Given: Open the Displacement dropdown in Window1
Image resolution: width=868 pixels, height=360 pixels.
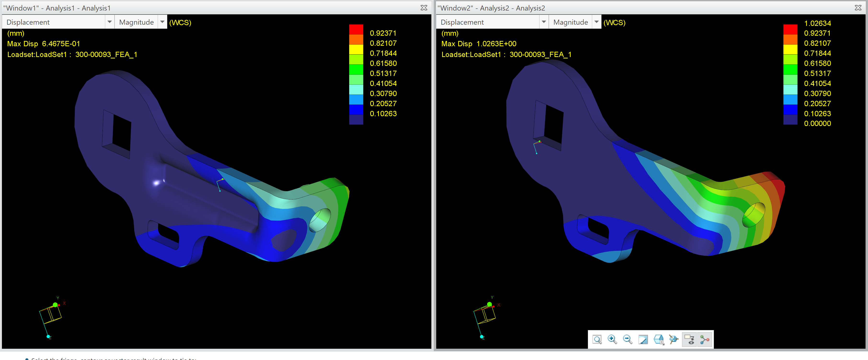Looking at the screenshot, I should [x=59, y=22].
